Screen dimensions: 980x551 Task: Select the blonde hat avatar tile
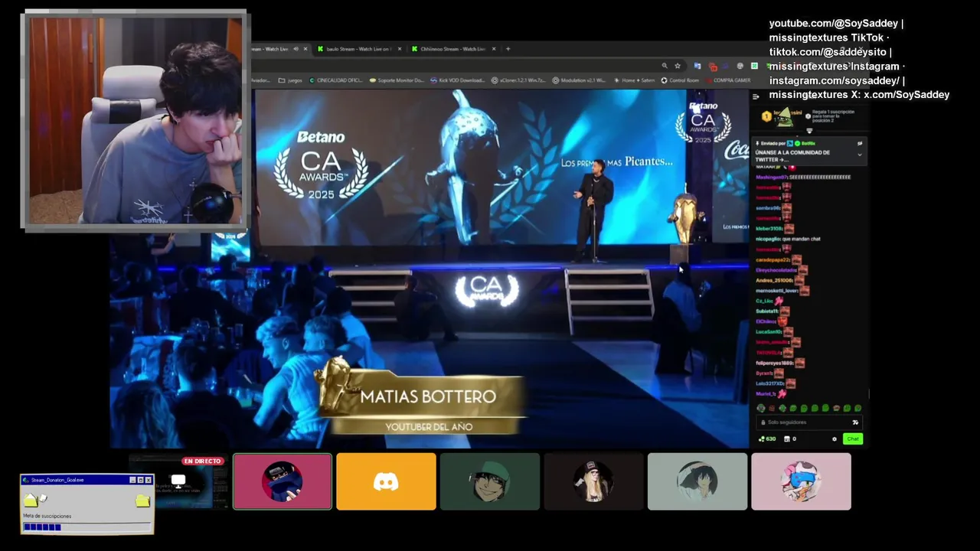coord(593,481)
